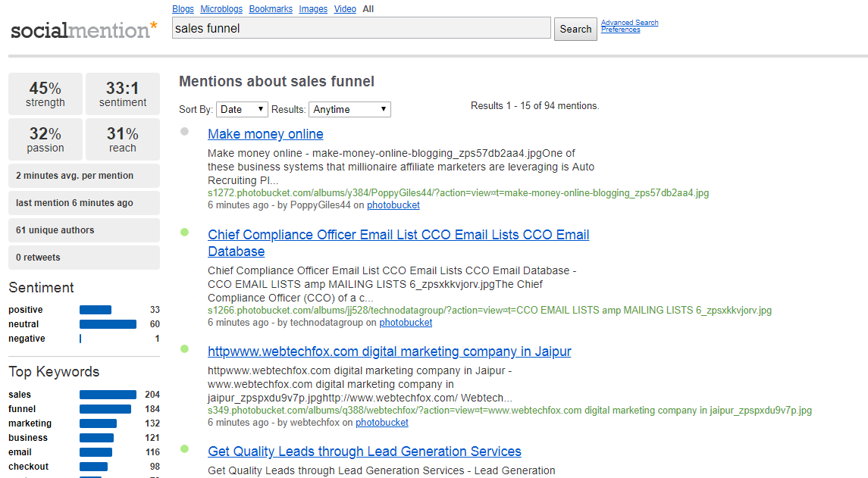Click the Bookmarks search category
The height and width of the screenshot is (478, 868).
pyautogui.click(x=271, y=8)
